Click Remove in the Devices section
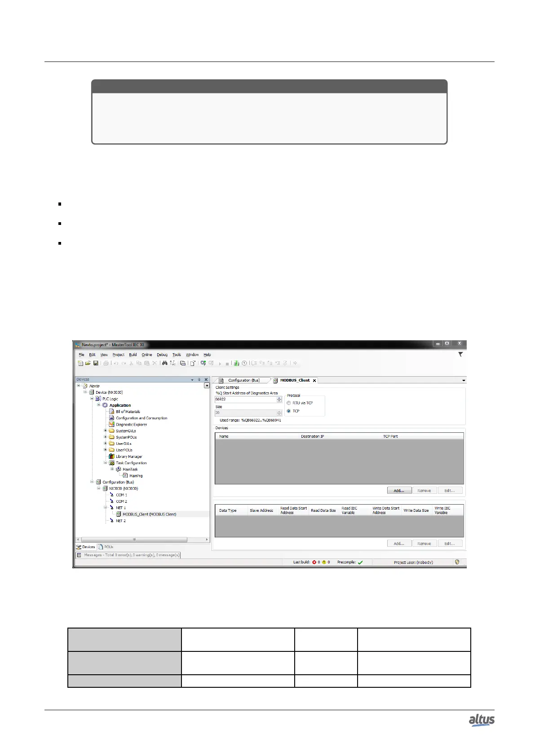Image resolution: width=535 pixels, height=756 pixels. click(x=424, y=491)
